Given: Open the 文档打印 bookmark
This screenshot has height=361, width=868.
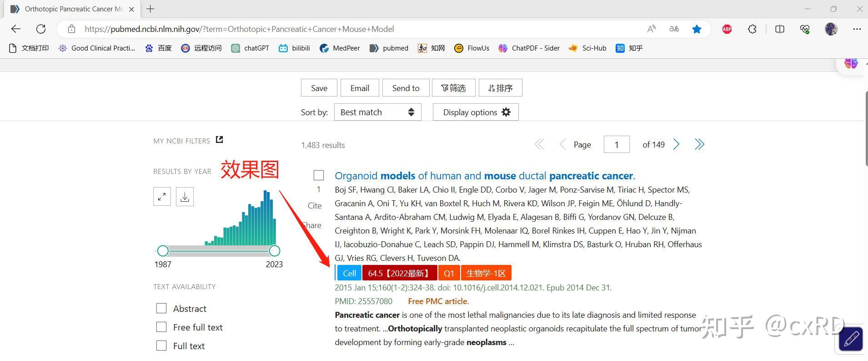Looking at the screenshot, I should pyautogui.click(x=29, y=48).
